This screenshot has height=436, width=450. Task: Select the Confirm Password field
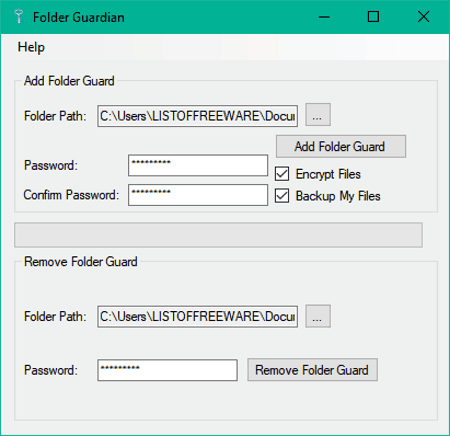(198, 195)
